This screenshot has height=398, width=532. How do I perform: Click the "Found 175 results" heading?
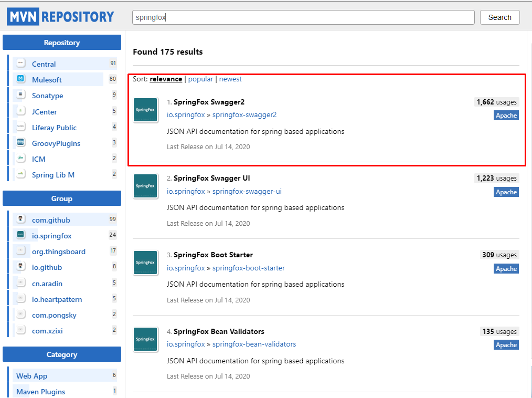pos(168,52)
